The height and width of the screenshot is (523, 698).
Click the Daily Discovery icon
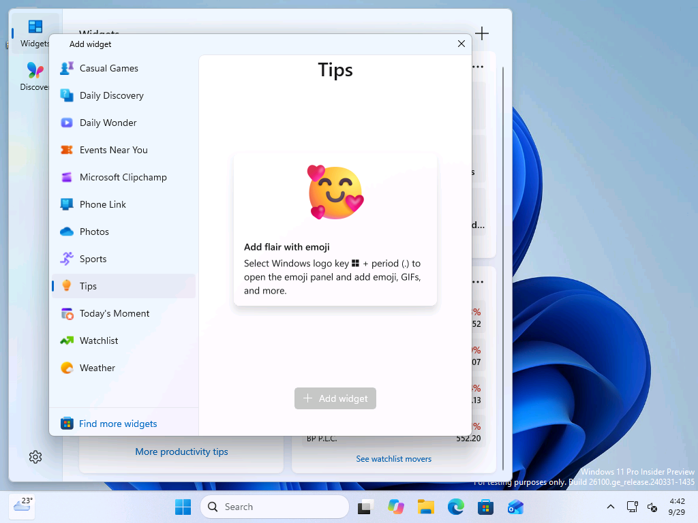67,95
